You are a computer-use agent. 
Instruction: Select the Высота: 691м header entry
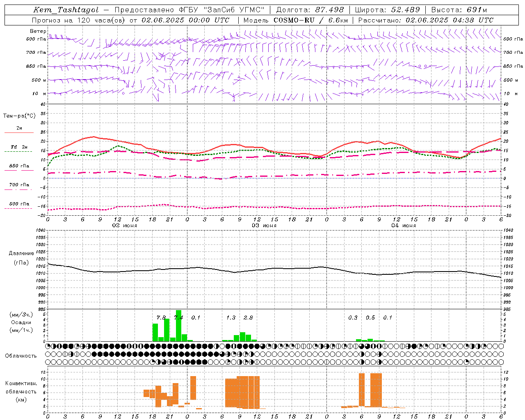459,10
